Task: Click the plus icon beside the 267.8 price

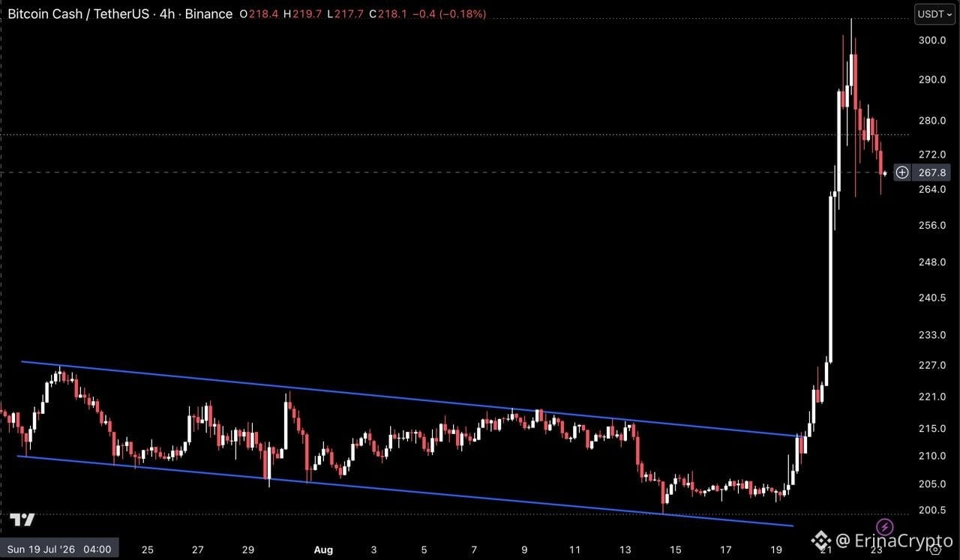Action: (x=901, y=172)
